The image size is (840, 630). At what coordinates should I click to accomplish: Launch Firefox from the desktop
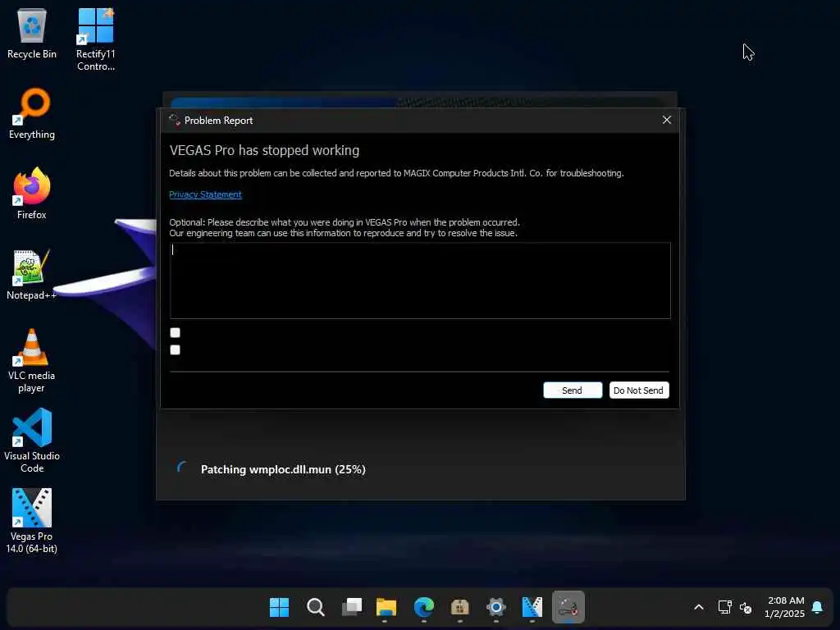pyautogui.click(x=32, y=194)
